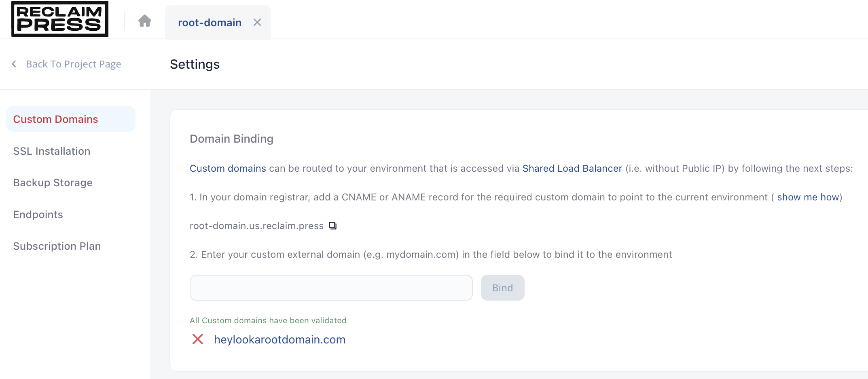Copy the root-domain.us.reclaim.press address
868x379 pixels.
click(x=332, y=225)
